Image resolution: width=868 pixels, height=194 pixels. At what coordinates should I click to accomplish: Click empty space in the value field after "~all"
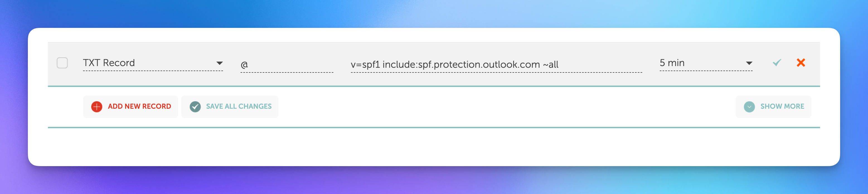(x=600, y=64)
